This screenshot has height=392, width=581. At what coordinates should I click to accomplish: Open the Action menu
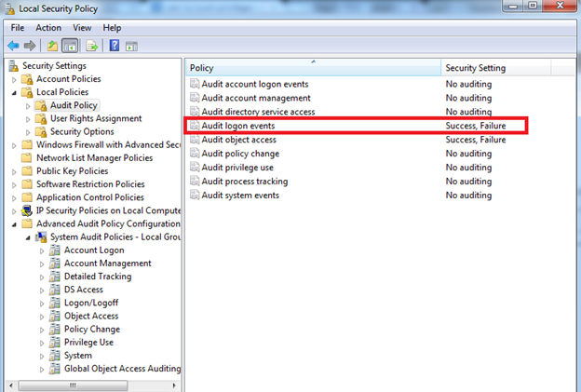(48, 28)
